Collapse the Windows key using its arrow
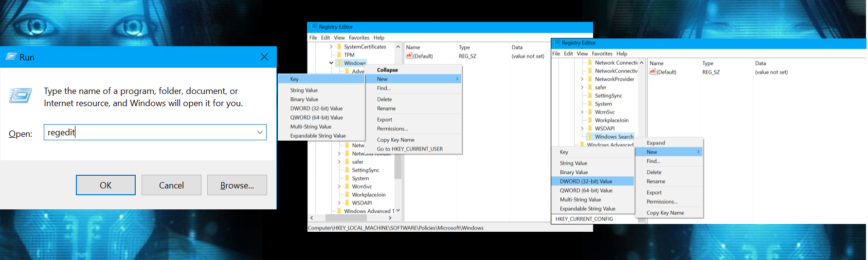This screenshot has width=868, height=260. click(331, 63)
